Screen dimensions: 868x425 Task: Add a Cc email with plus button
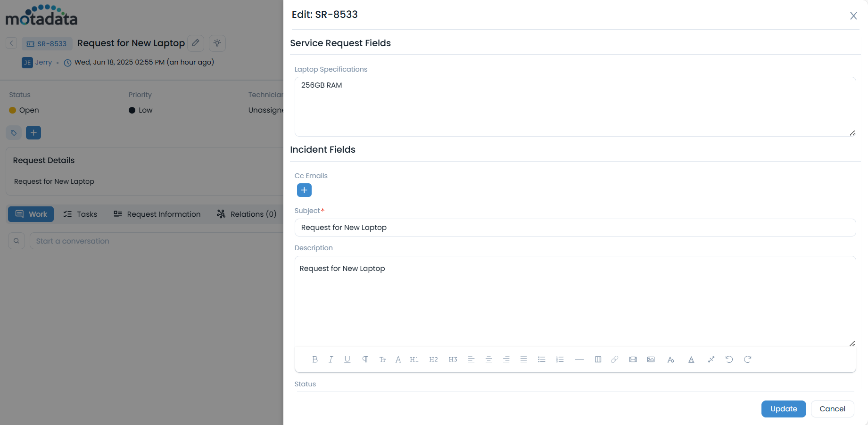(x=304, y=190)
